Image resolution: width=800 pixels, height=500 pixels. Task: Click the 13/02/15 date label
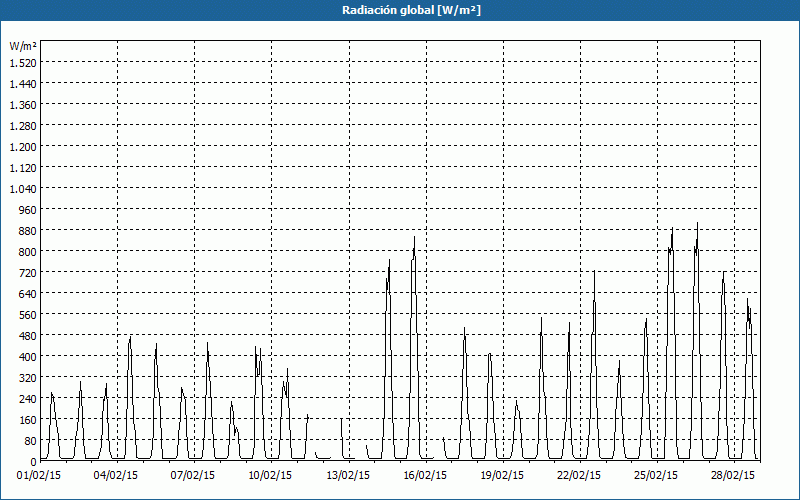[348, 476]
